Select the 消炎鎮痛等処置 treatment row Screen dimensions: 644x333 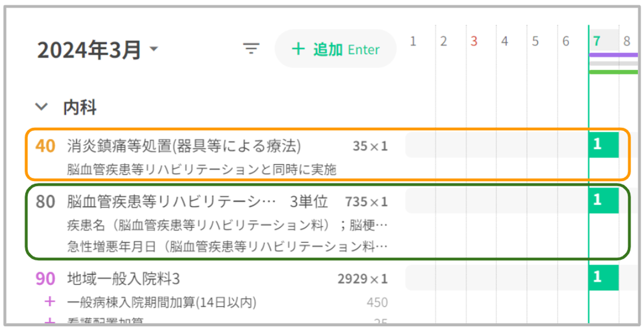coord(184,146)
